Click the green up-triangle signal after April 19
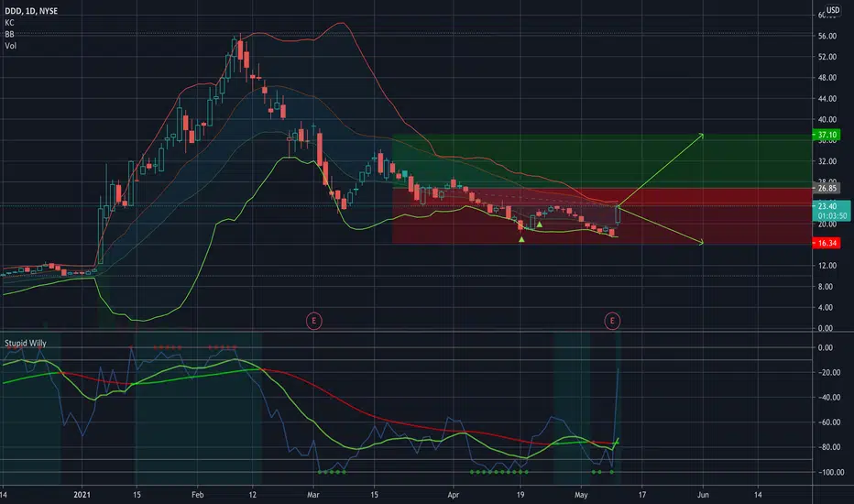Image resolution: width=854 pixels, height=504 pixels. [539, 224]
